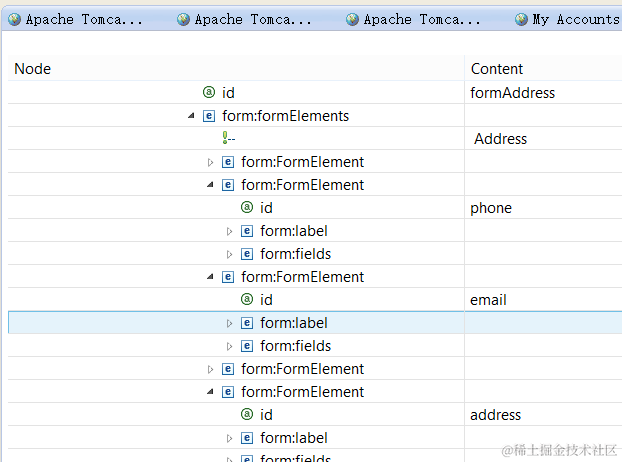This screenshot has width=622, height=462.
Task: Open the Apache Tomca... tab next to My Accounts
Action: point(414,19)
